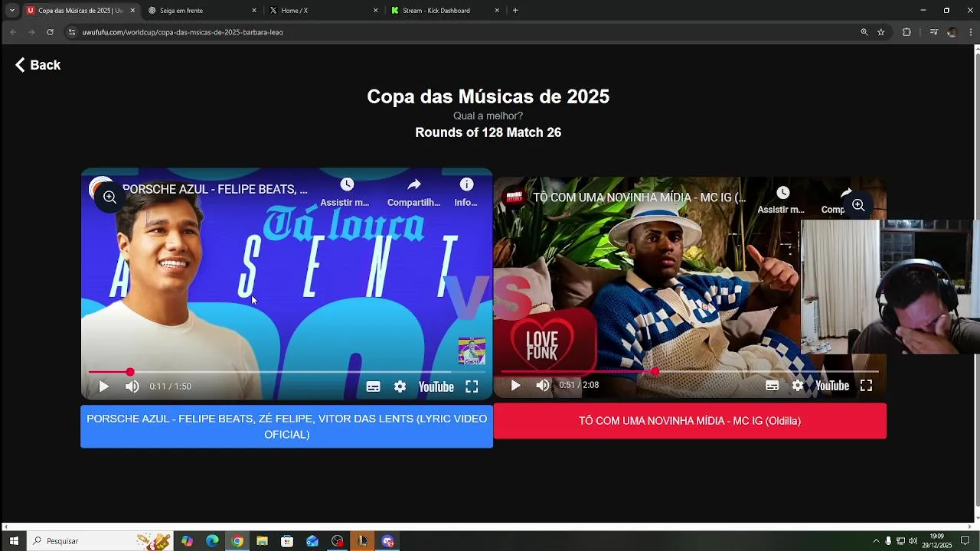The width and height of the screenshot is (980, 551).
Task: Go back in browser history
Action: coord(13,32)
